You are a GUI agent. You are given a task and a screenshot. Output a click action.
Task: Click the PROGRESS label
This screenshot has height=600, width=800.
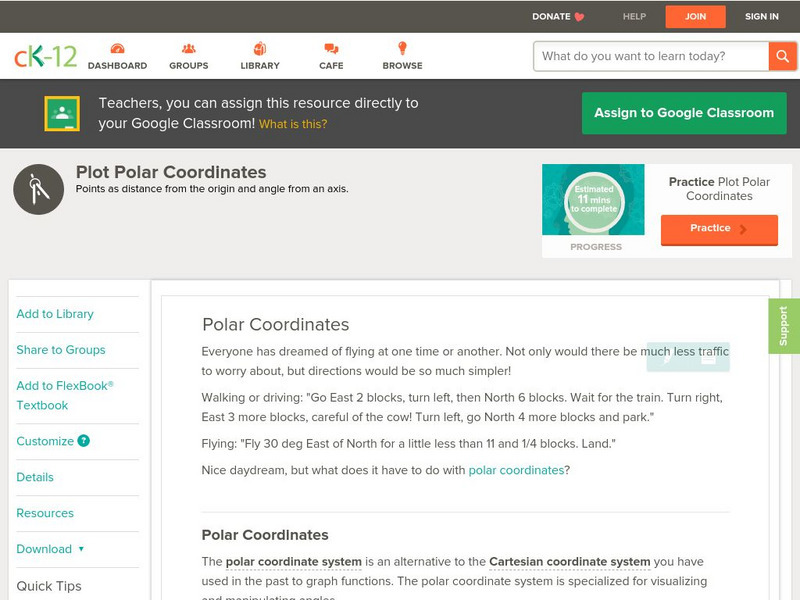click(x=596, y=247)
